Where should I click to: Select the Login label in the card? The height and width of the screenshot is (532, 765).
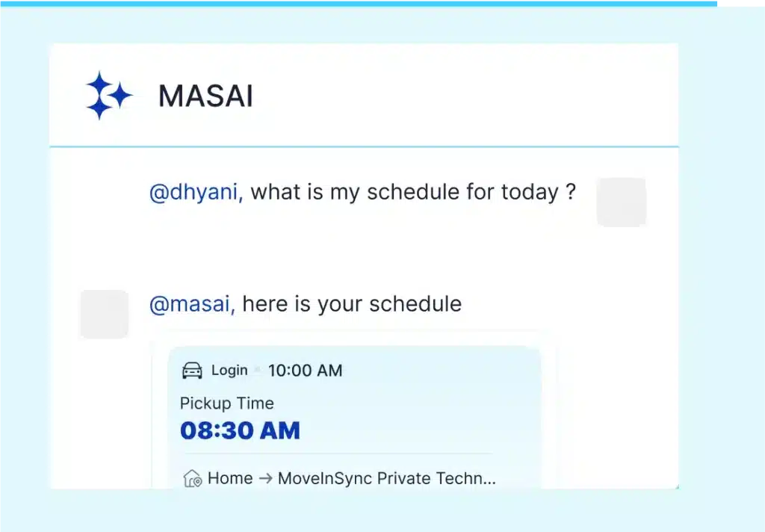[229, 370]
